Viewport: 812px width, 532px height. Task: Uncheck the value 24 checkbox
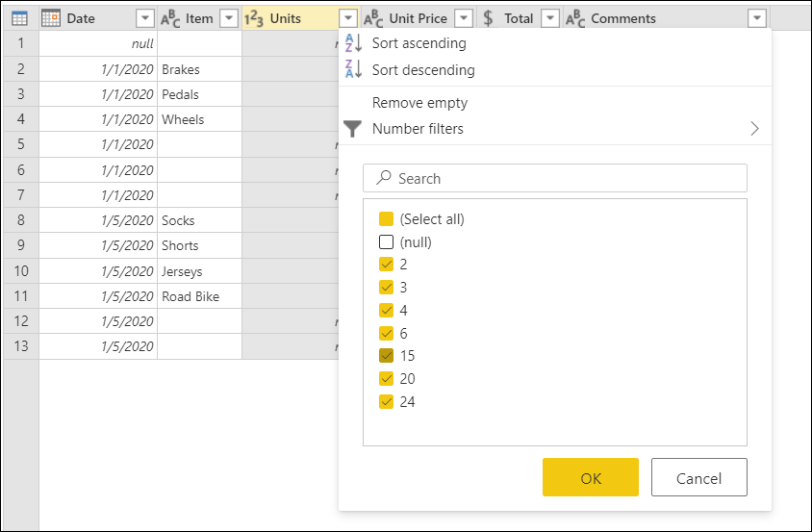[x=387, y=401]
